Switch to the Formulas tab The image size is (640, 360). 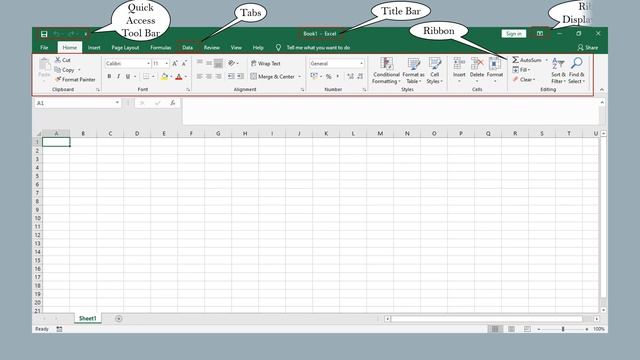coord(160,47)
